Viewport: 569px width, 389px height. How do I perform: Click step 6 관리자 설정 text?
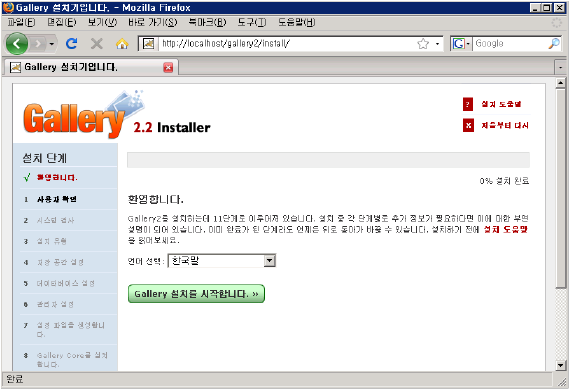click(x=55, y=304)
